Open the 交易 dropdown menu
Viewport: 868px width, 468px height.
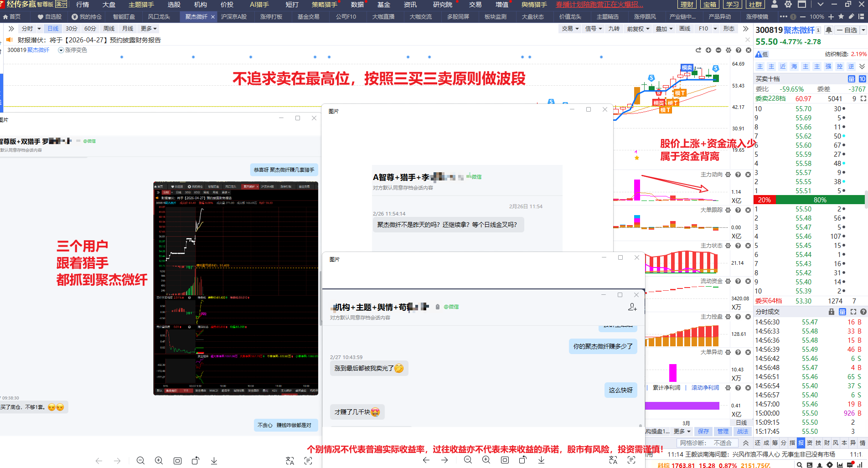(570, 29)
